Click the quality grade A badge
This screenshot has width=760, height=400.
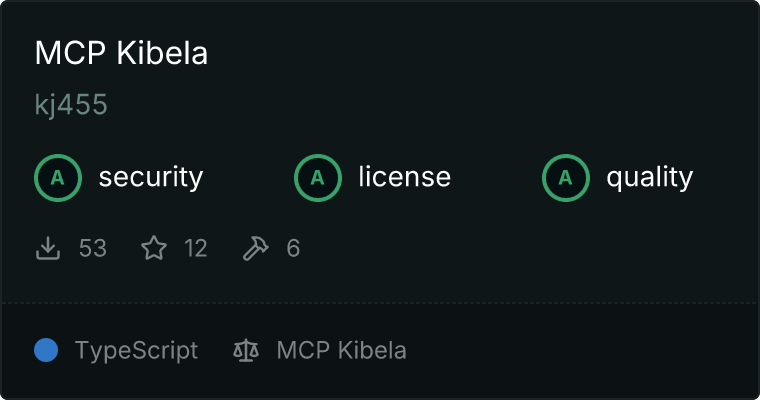click(566, 178)
